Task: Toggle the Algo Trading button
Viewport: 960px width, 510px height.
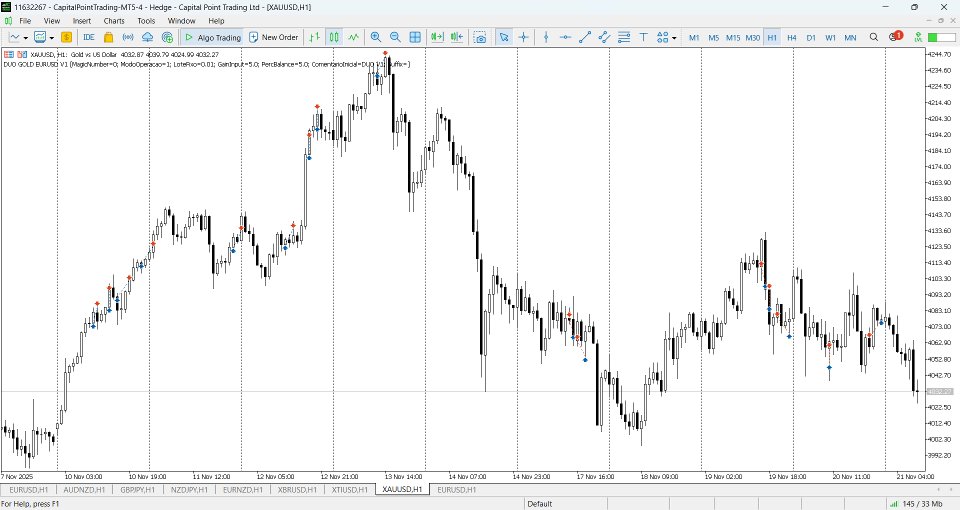Action: (x=212, y=37)
